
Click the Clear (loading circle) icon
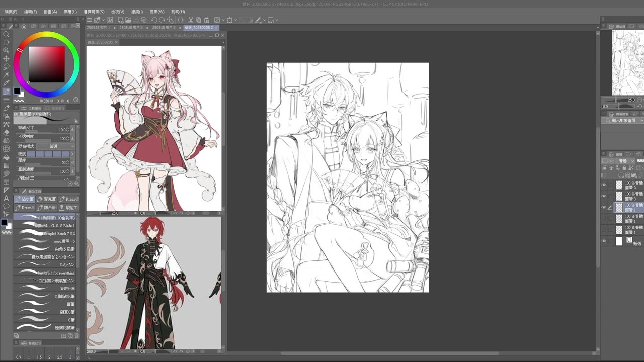[x=181, y=20]
